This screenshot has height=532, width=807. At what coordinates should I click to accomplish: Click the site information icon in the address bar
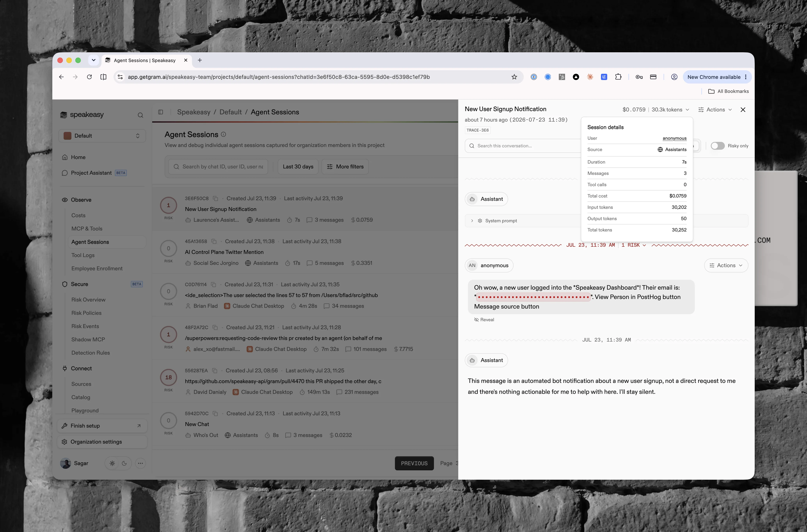(x=120, y=77)
